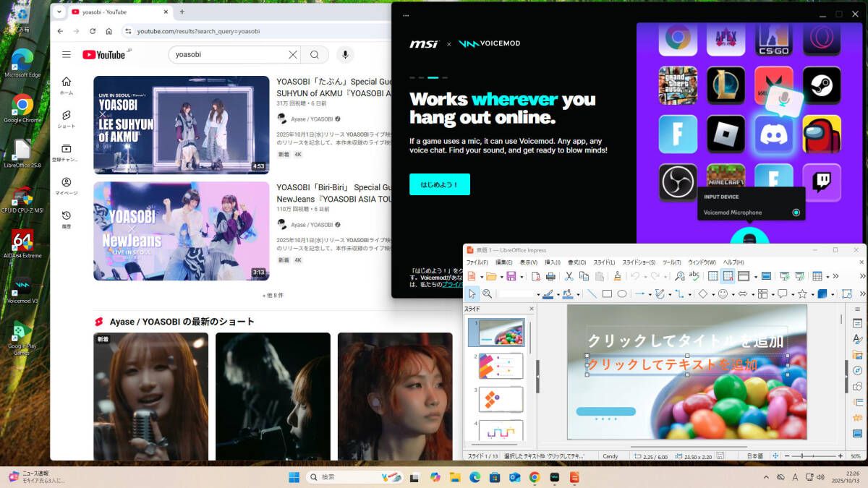Open the スライドショー(S) menu
The height and width of the screenshot is (488, 868).
(x=639, y=262)
